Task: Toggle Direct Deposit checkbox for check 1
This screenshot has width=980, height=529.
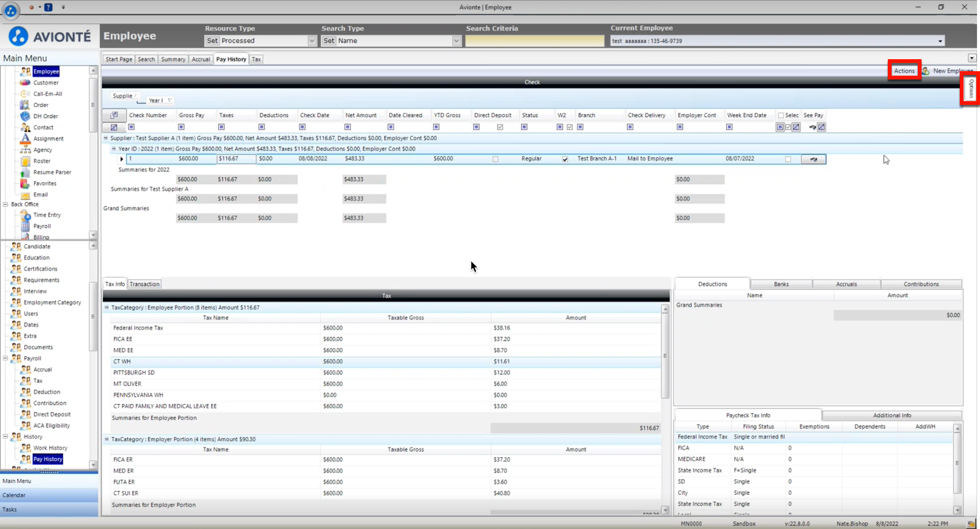Action: (495, 159)
